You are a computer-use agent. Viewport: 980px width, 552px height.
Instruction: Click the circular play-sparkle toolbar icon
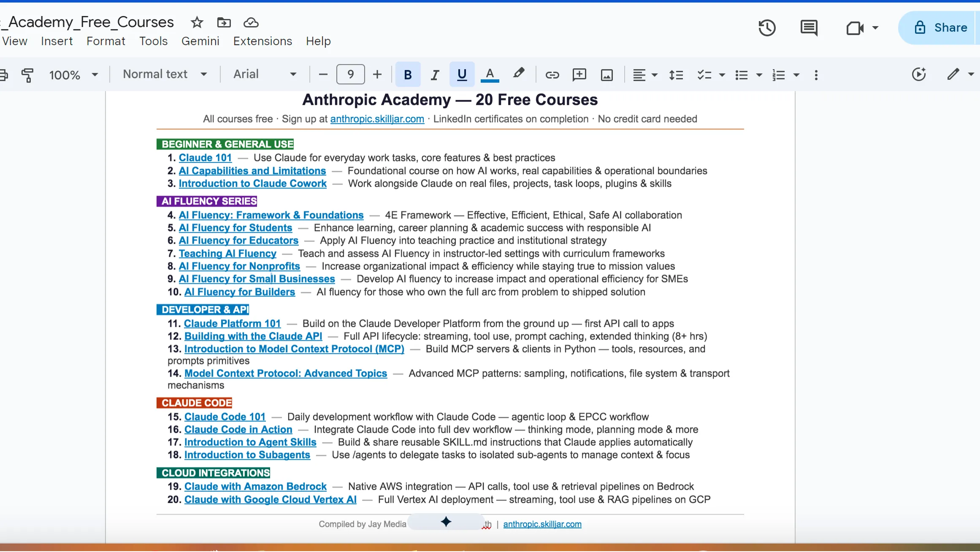pos(919,75)
